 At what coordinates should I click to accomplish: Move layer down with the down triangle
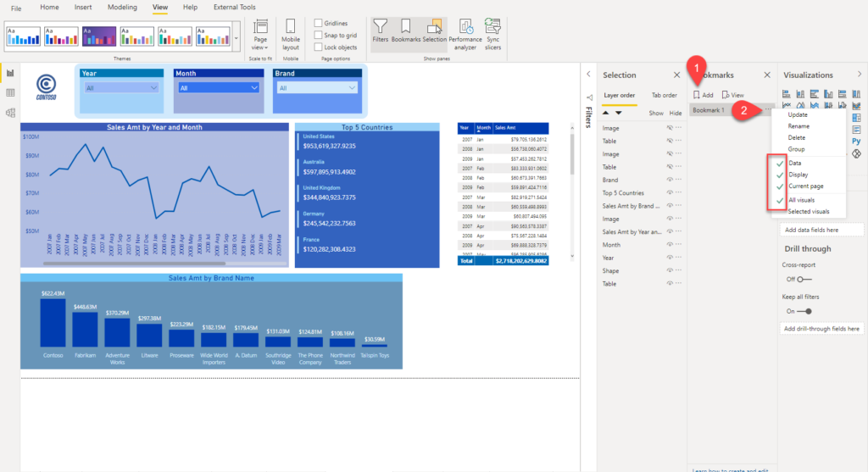(x=618, y=113)
